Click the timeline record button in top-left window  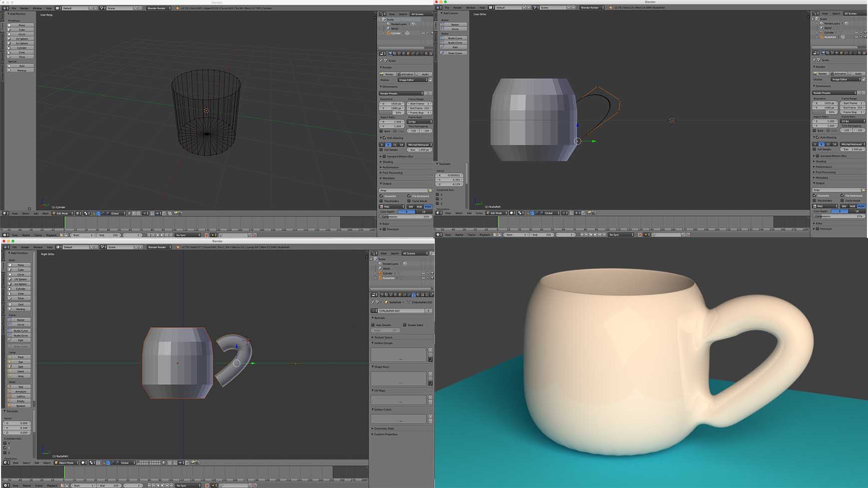206,235
